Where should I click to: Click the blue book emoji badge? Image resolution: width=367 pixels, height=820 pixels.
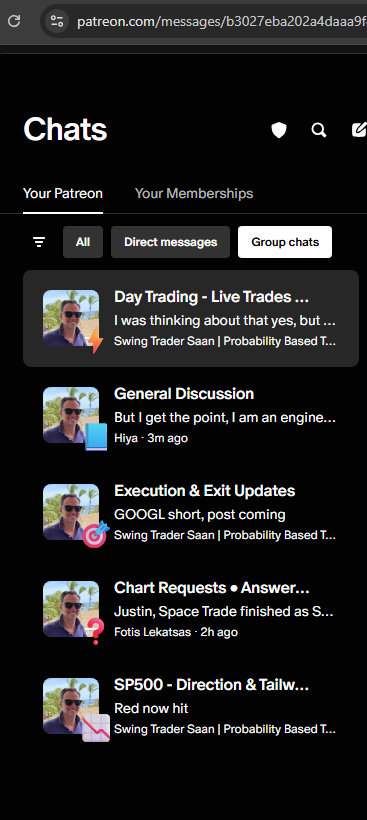pyautogui.click(x=96, y=437)
